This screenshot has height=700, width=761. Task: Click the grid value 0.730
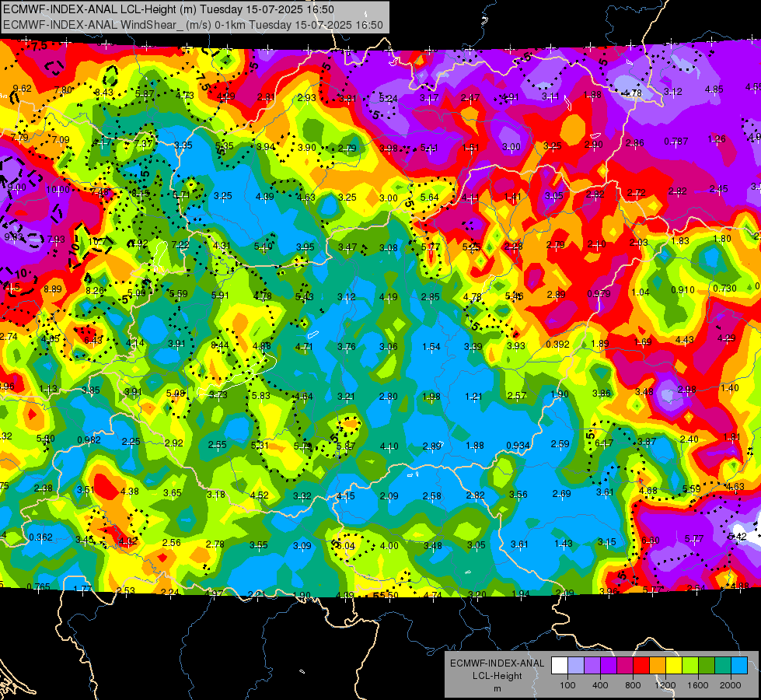pyautogui.click(x=725, y=289)
